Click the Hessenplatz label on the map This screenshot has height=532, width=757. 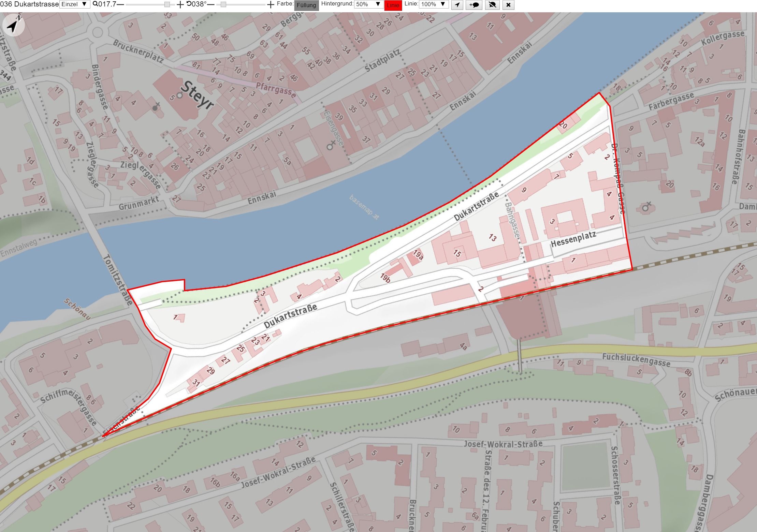(573, 239)
